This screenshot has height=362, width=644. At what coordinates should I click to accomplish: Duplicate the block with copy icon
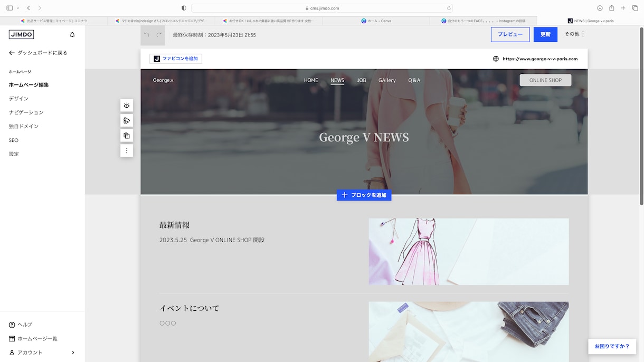pos(127,136)
